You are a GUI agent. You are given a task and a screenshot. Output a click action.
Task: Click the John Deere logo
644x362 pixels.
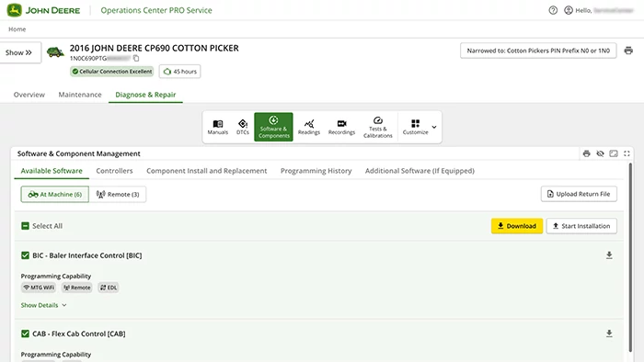(x=43, y=10)
